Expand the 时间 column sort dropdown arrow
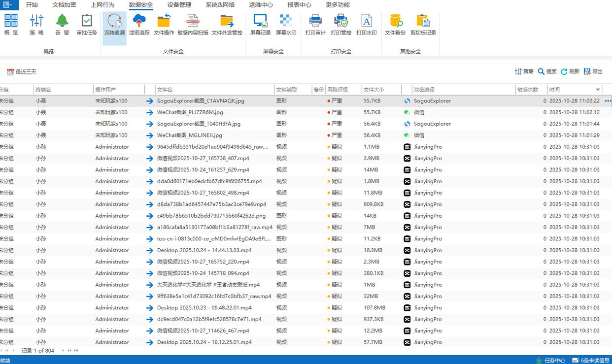The width and height of the screenshot is (612, 364). [x=598, y=90]
